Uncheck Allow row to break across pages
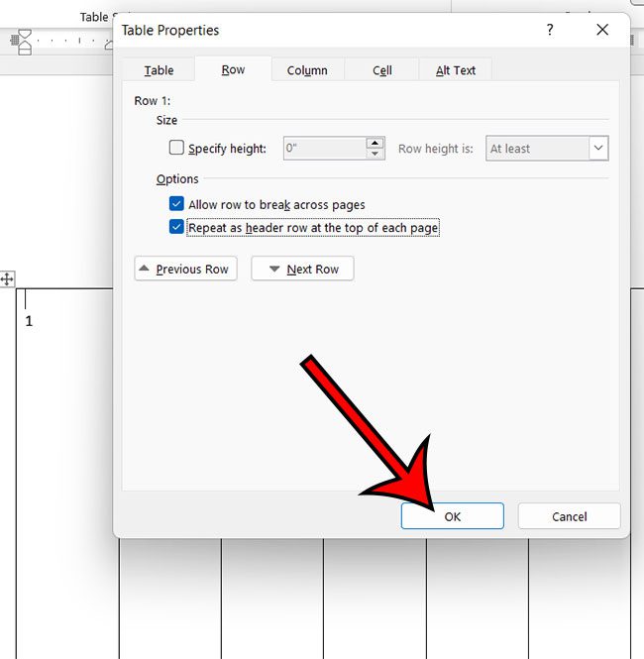Viewport: 644px width, 659px height. [x=176, y=204]
